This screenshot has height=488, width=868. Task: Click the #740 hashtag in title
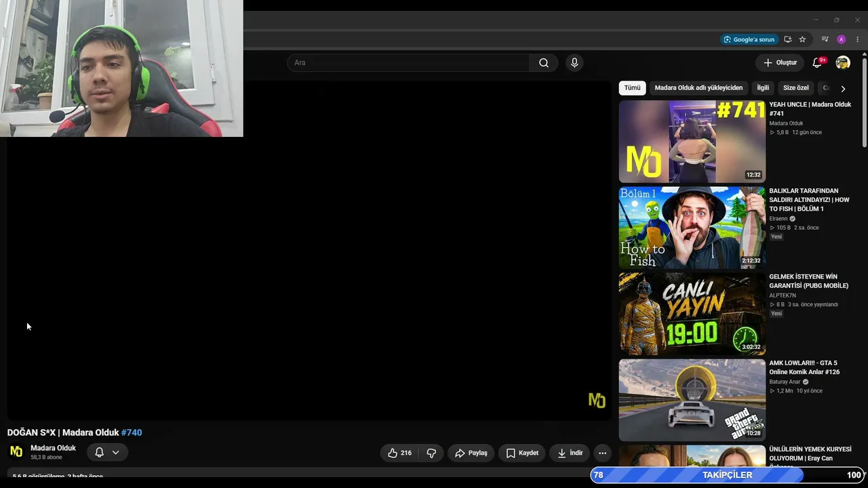[132, 432]
